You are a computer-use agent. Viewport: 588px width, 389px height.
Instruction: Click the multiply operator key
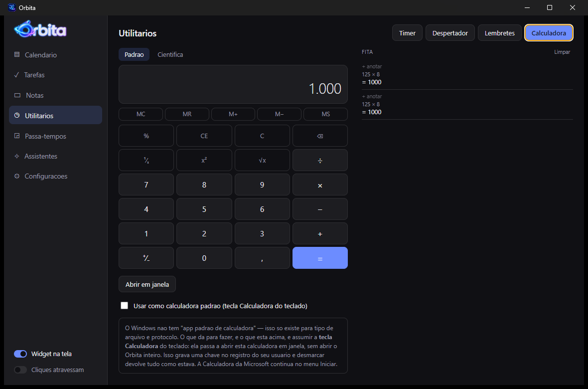(x=320, y=185)
